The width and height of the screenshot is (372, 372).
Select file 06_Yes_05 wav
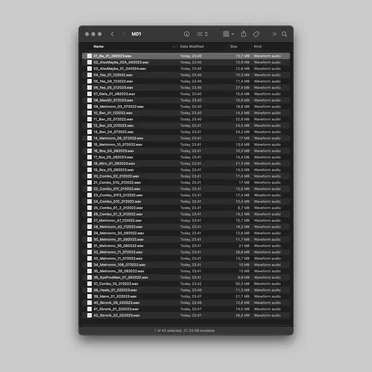[x=186, y=88]
